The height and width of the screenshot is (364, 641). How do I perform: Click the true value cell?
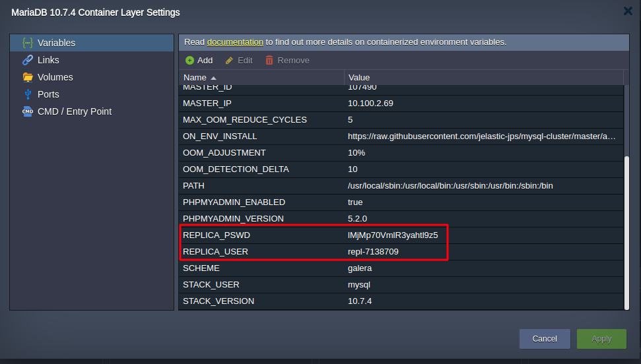[355, 202]
